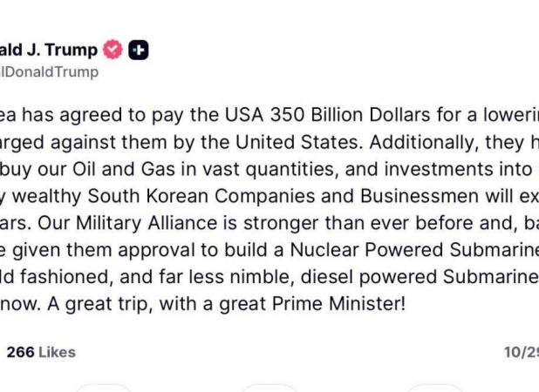Open the 266 Likes list
539x392 pixels.
click(x=41, y=352)
